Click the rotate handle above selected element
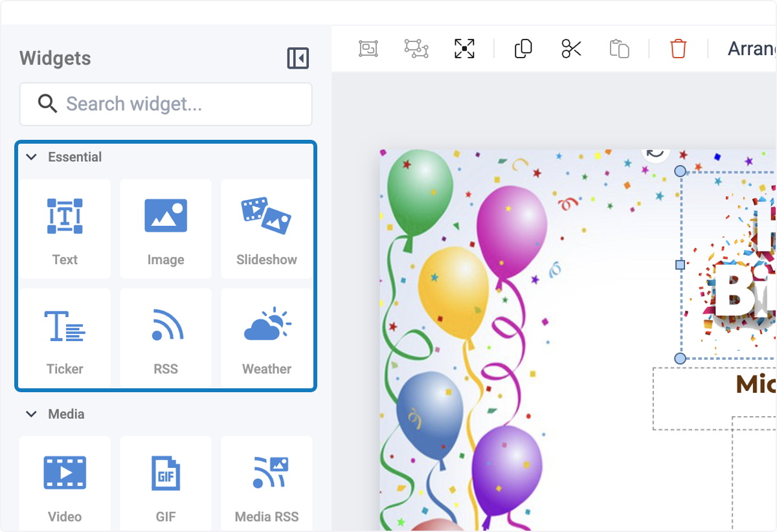 coord(656,153)
